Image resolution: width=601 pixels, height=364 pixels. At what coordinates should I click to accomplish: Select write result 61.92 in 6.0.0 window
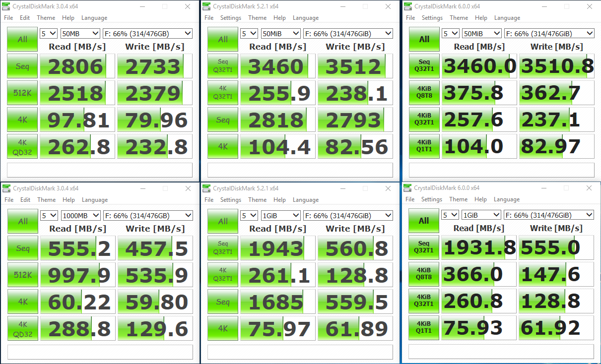pyautogui.click(x=556, y=328)
